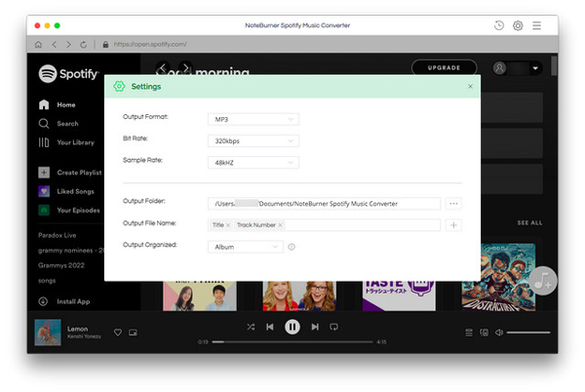Browse for output folder with ellipsis button
This screenshot has height=392, width=585.
(453, 204)
